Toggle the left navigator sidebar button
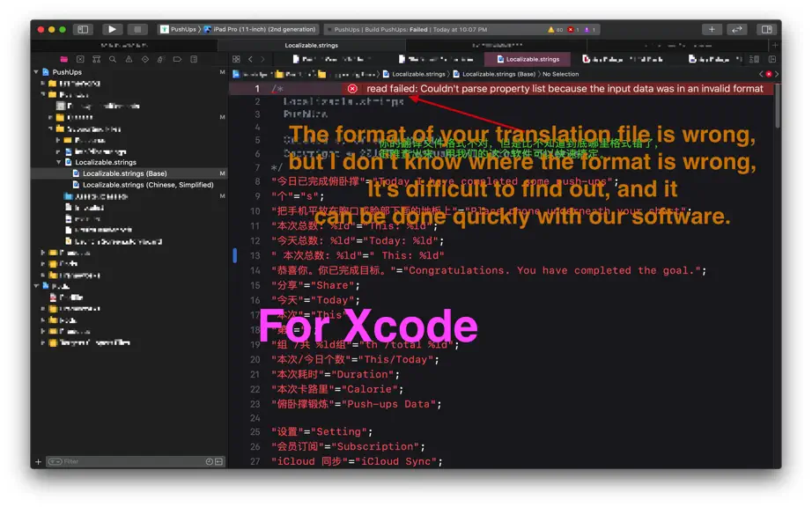Screen dimensions: 812x507 pyautogui.click(x=83, y=30)
